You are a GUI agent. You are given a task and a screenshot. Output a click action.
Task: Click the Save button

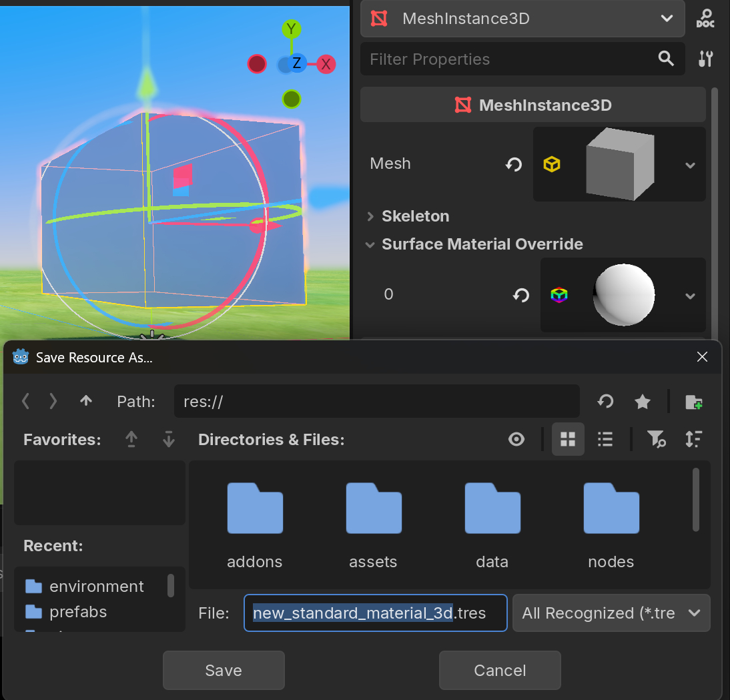224,671
